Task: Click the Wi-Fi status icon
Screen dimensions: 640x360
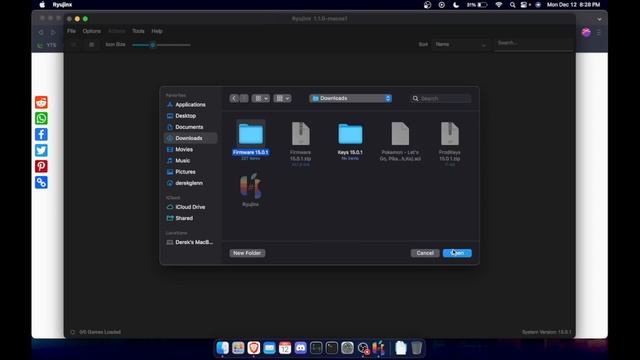Action: (498, 5)
